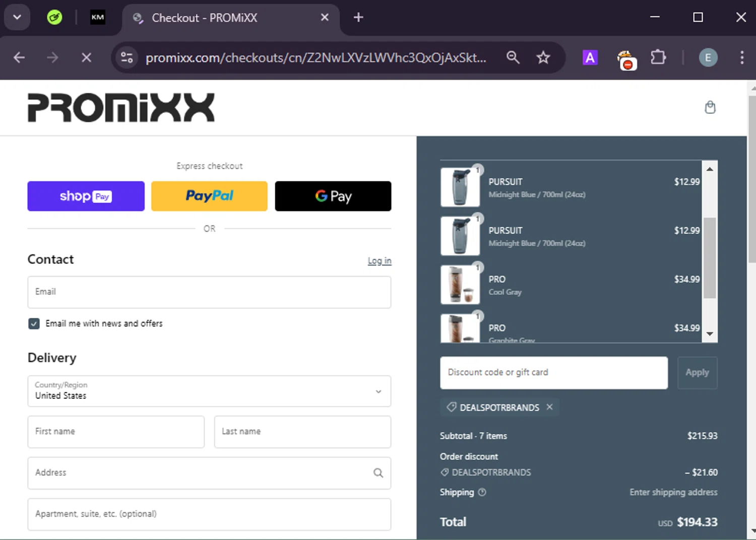Open a new browser tab

pyautogui.click(x=358, y=18)
